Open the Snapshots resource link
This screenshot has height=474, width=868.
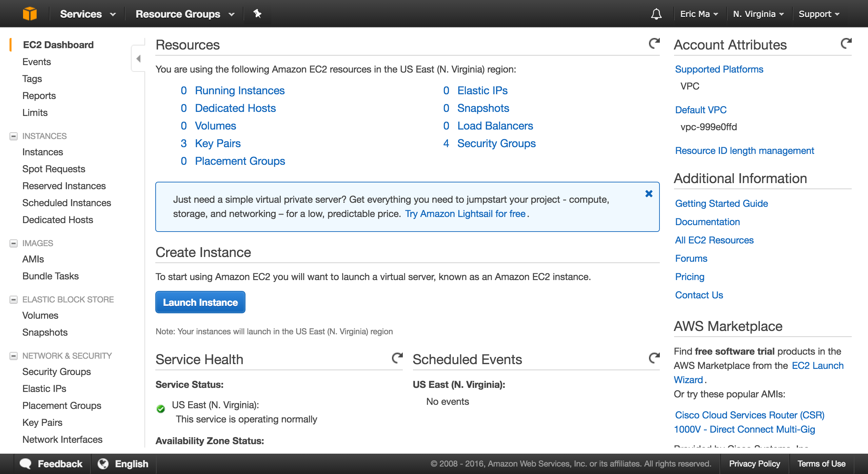tap(483, 108)
